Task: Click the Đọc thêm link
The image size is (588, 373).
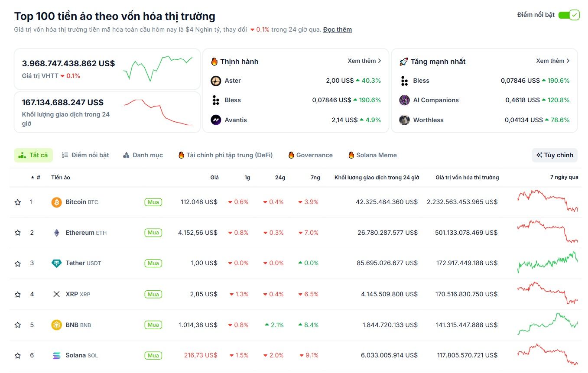Action: coord(337,29)
